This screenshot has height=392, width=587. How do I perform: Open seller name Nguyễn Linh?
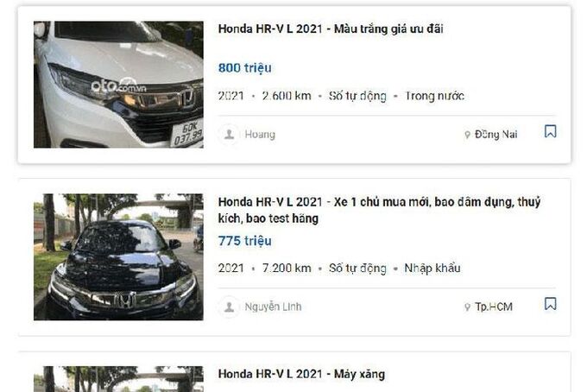(273, 307)
